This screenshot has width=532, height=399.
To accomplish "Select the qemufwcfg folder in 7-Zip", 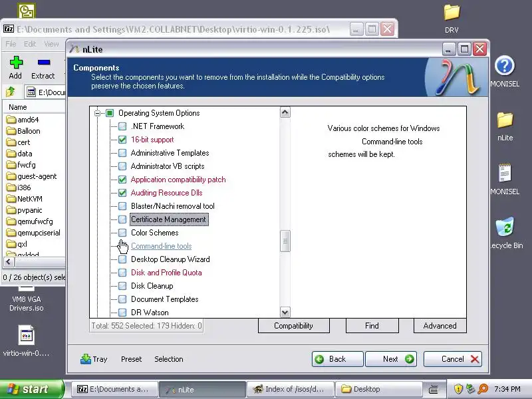I will pyautogui.click(x=30, y=221).
